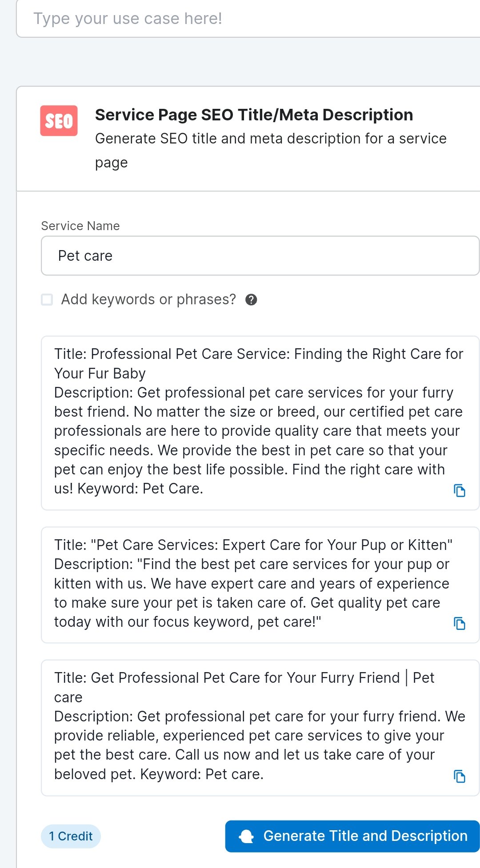Focus the Service Name input field
The width and height of the screenshot is (480, 868).
(260, 256)
